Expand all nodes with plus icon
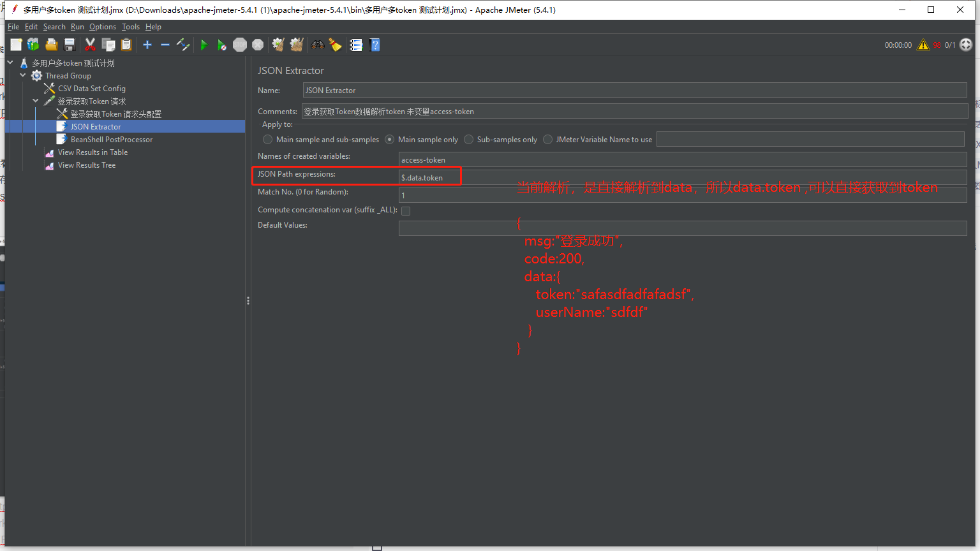Screen dimensions: 980x551 click(147, 45)
